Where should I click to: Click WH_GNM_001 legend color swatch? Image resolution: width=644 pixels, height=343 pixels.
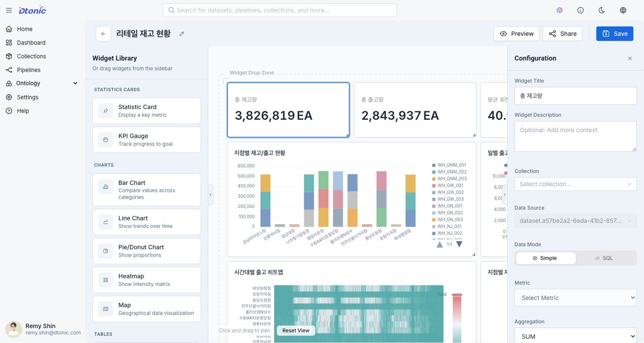point(434,165)
